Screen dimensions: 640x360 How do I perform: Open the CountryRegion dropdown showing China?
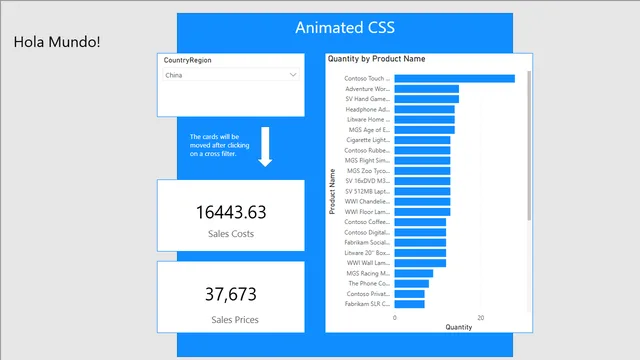tap(231, 75)
